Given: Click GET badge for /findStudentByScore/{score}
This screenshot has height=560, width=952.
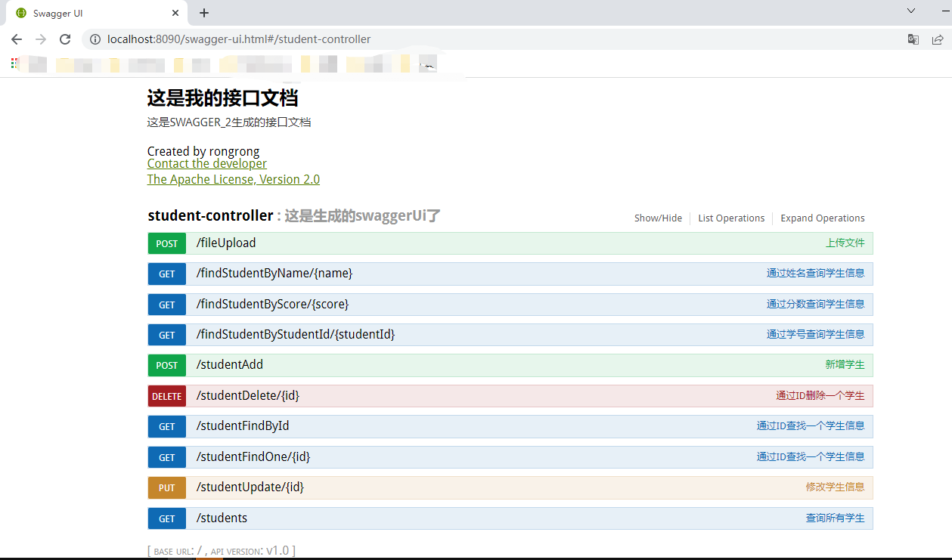Looking at the screenshot, I should 167,305.
